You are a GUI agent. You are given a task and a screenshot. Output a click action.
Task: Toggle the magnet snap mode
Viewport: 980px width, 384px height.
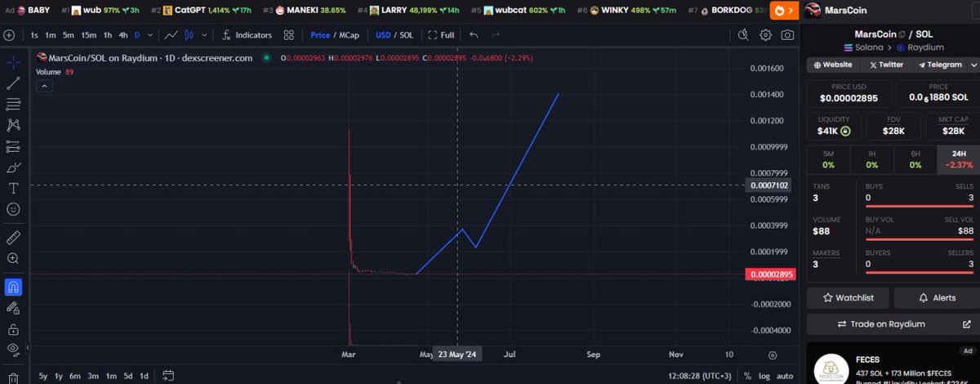(13, 287)
